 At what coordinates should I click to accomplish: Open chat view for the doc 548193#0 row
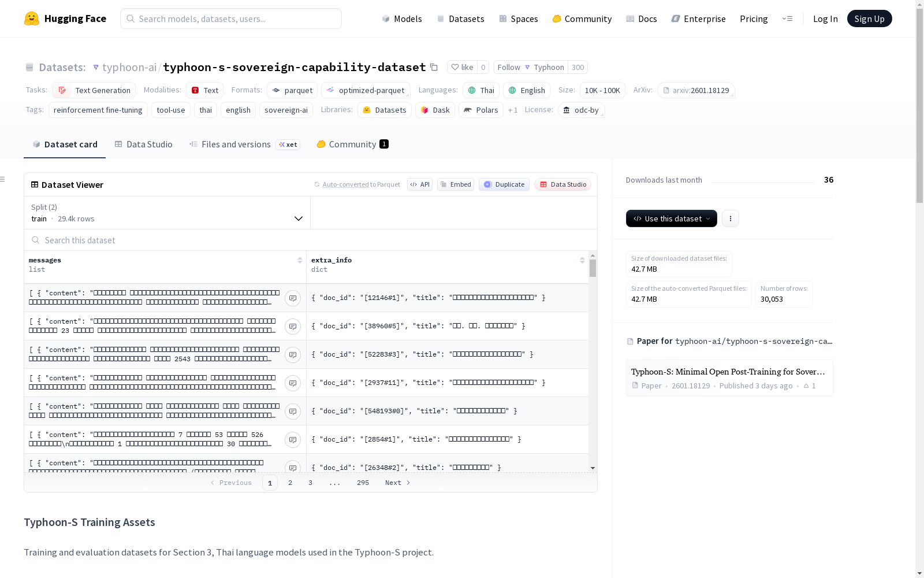pyautogui.click(x=293, y=412)
